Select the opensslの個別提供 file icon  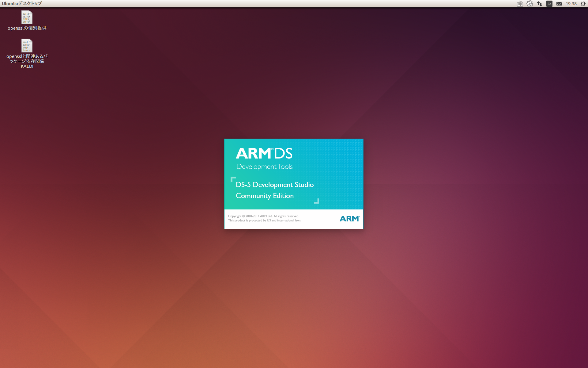[27, 17]
